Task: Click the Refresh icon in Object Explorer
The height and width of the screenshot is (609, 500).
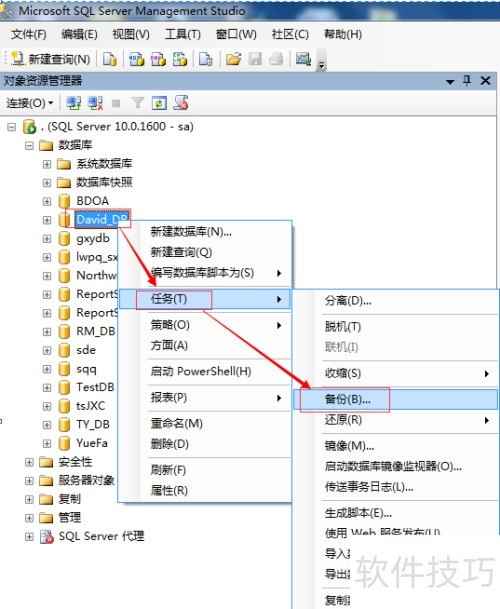Action: (x=159, y=103)
